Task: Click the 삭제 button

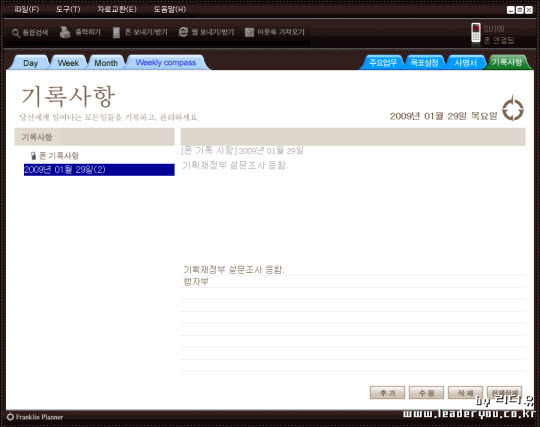Action: click(465, 393)
